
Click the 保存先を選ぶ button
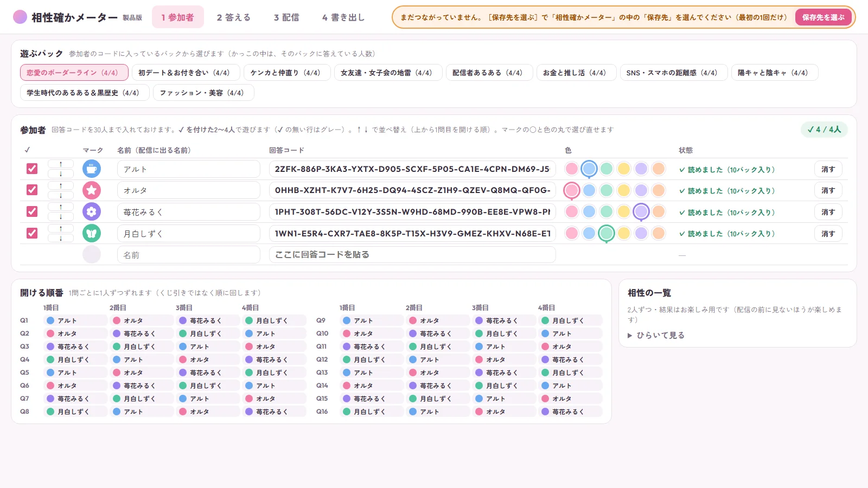[823, 17]
